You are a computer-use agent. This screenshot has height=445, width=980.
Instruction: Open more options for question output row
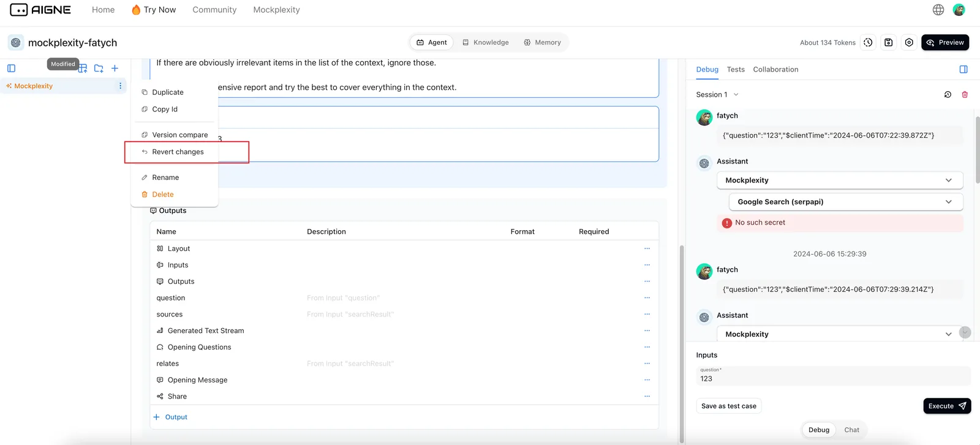(647, 298)
